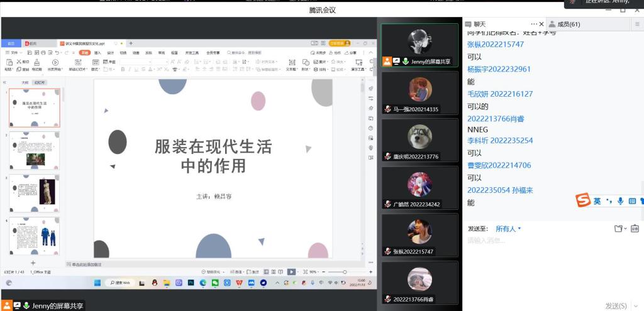Viewport: 644px width, 311px height.
Task: Open the 插入 ribbon tab in WPS
Action: click(97, 53)
